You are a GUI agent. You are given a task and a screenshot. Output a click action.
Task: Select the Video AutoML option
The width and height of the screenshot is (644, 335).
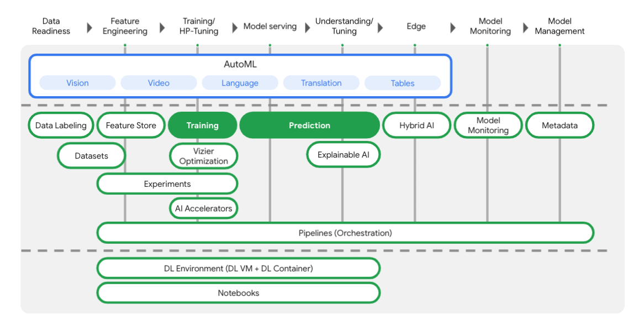tap(159, 83)
